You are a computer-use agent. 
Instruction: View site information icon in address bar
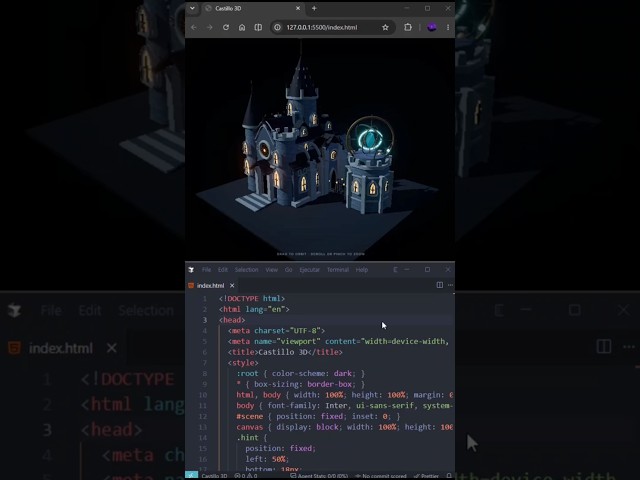tap(278, 27)
